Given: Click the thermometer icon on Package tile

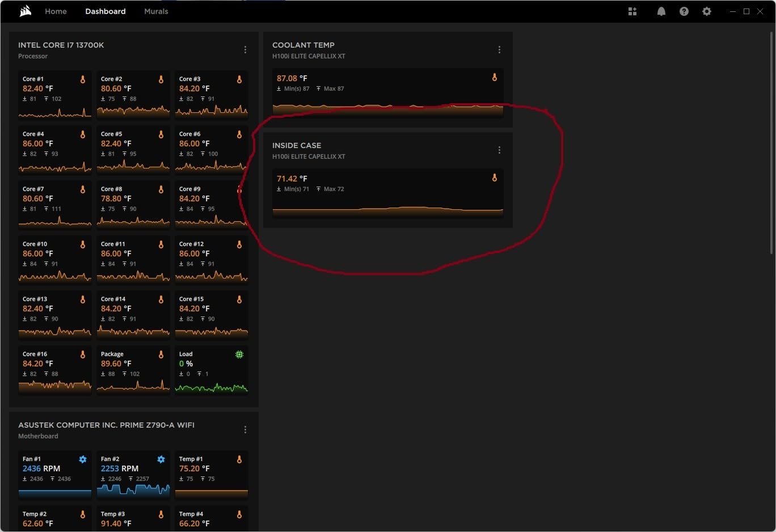Looking at the screenshot, I should 161,354.
